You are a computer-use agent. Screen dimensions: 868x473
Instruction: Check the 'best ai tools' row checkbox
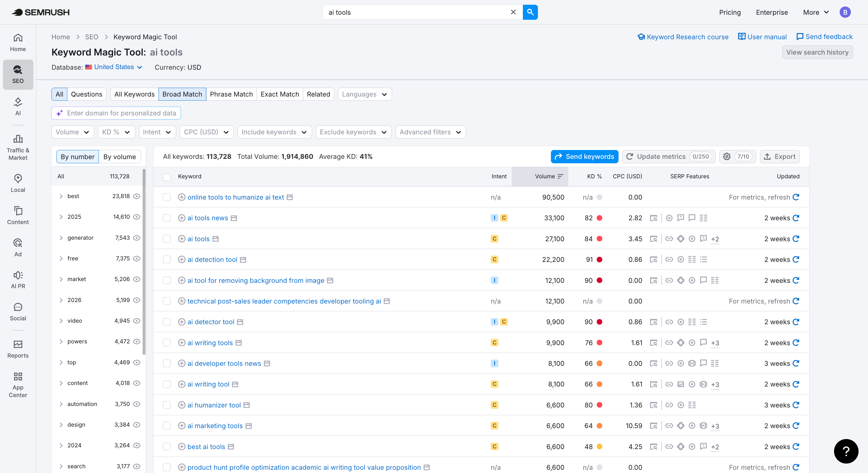coord(167,446)
